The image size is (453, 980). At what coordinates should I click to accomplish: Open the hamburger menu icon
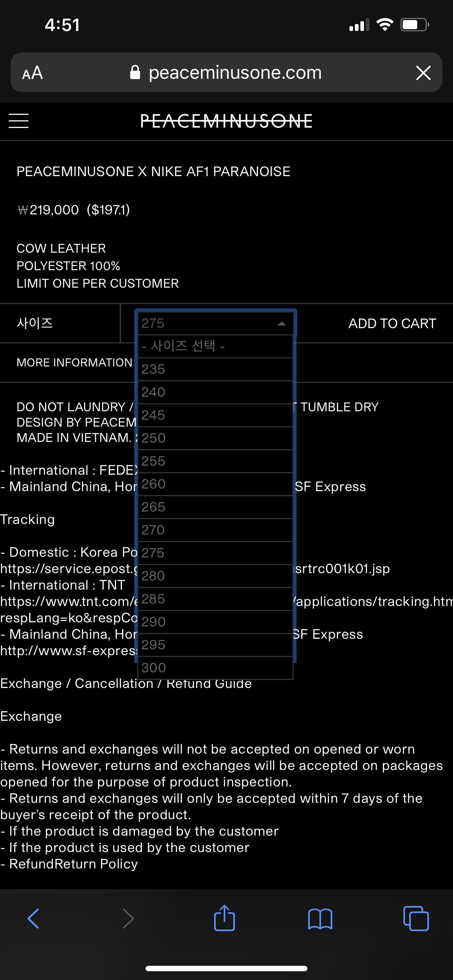pos(19,121)
